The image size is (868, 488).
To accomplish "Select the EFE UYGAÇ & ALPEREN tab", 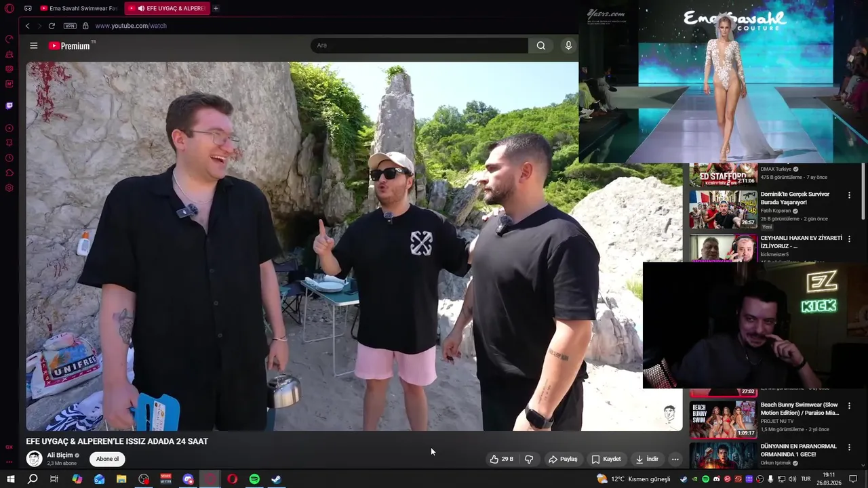I will pos(167,8).
